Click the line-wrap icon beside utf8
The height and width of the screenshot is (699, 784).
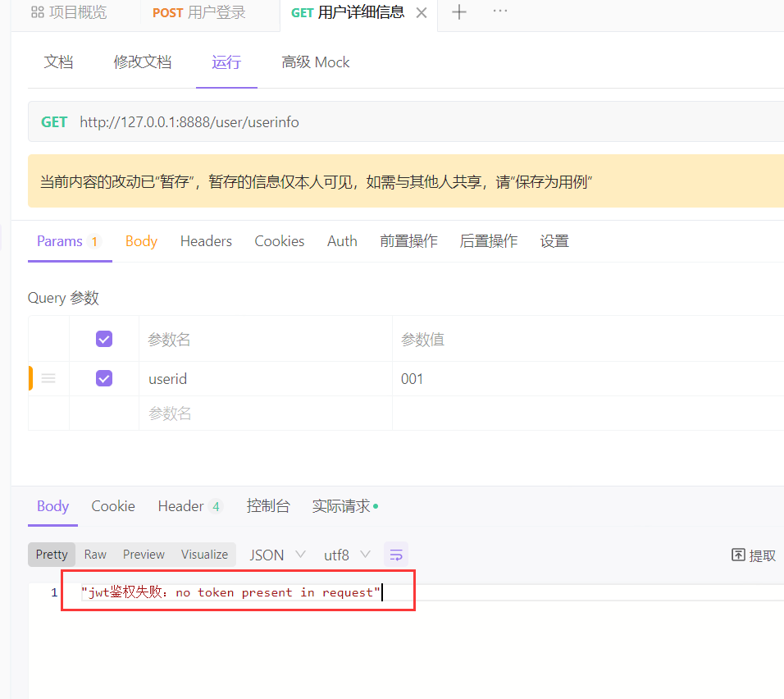point(396,554)
